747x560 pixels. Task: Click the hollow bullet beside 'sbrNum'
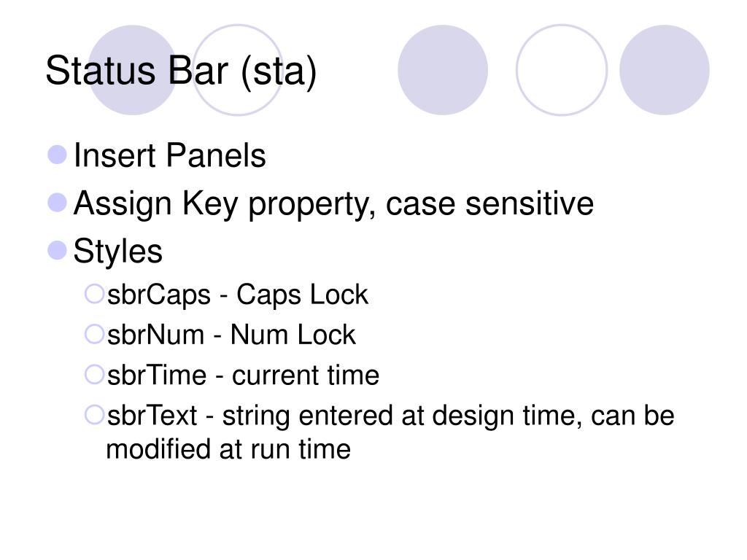click(94, 334)
